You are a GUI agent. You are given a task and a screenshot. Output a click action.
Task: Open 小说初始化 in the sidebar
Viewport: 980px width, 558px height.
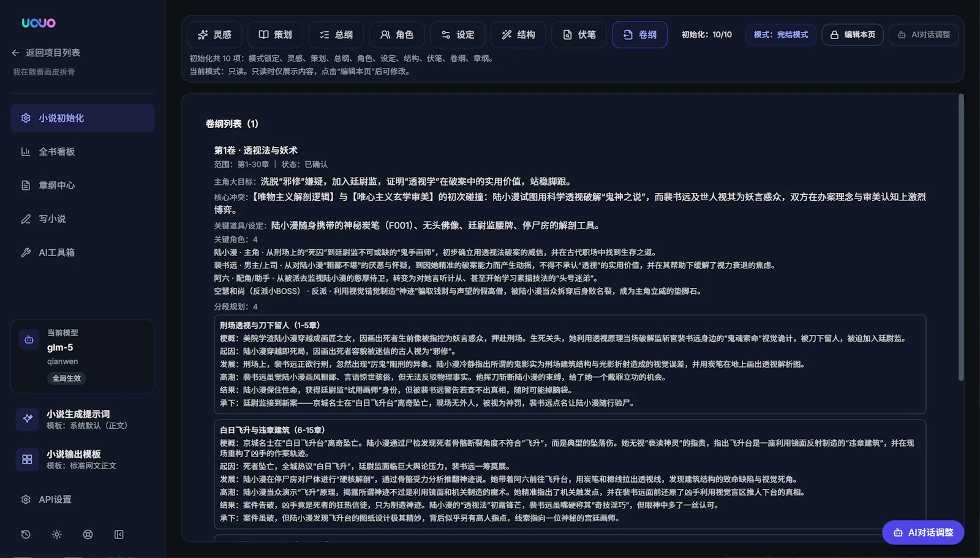[82, 118]
